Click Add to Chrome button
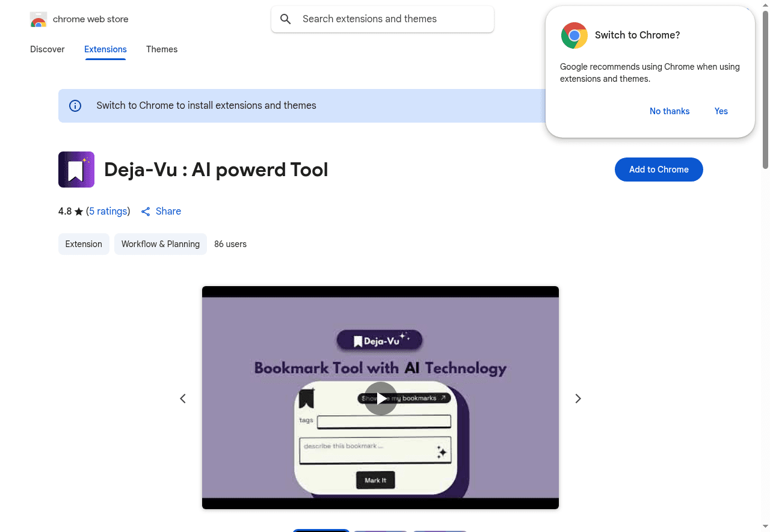 pyautogui.click(x=659, y=170)
